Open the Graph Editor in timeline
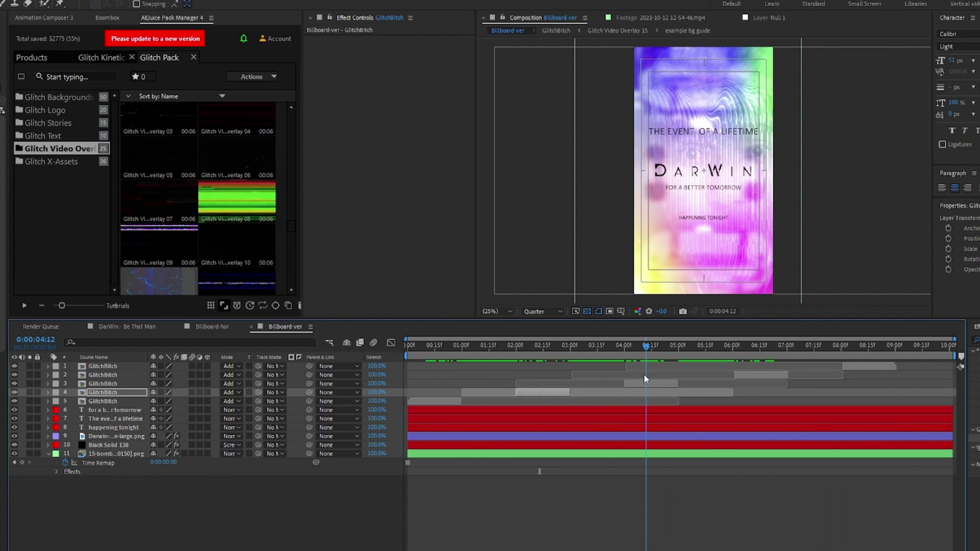980x551 pixels. [x=391, y=342]
